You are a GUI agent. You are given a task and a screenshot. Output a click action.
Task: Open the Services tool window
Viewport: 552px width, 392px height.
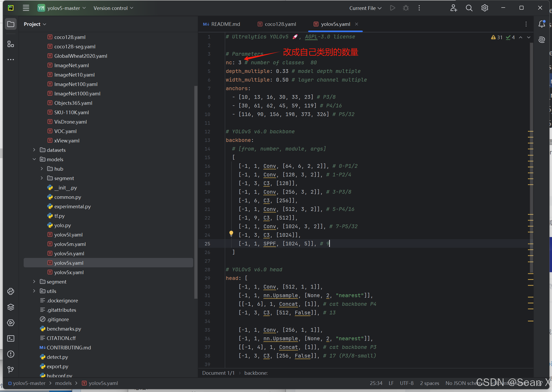click(11, 323)
